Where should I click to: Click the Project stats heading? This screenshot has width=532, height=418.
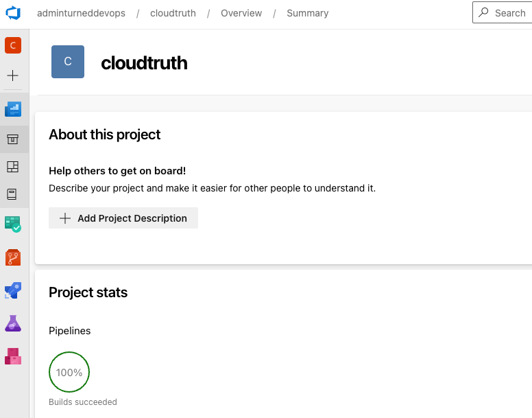point(88,292)
